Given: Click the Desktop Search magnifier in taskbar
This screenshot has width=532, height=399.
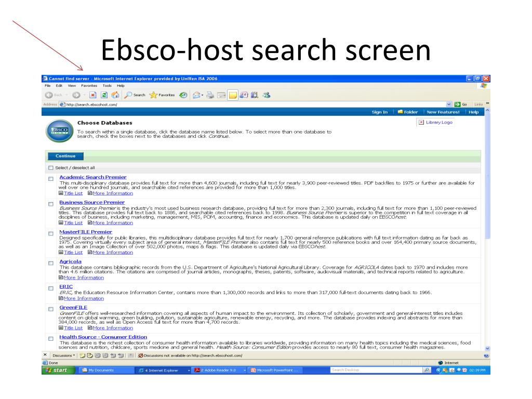Looking at the screenshot, I should (427, 370).
